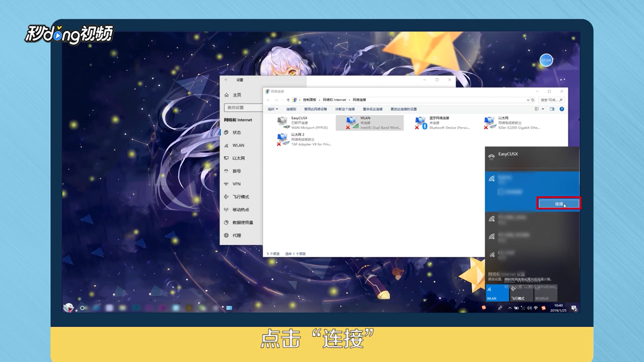Expand the address bar history dropdown
The height and width of the screenshot is (362, 644).
[x=528, y=100]
